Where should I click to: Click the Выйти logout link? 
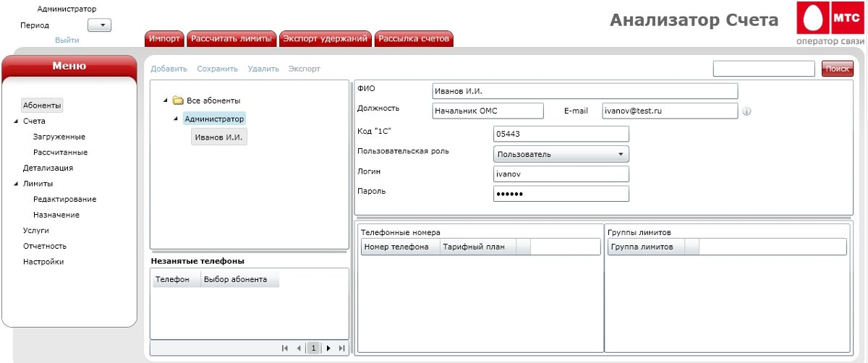[x=67, y=40]
